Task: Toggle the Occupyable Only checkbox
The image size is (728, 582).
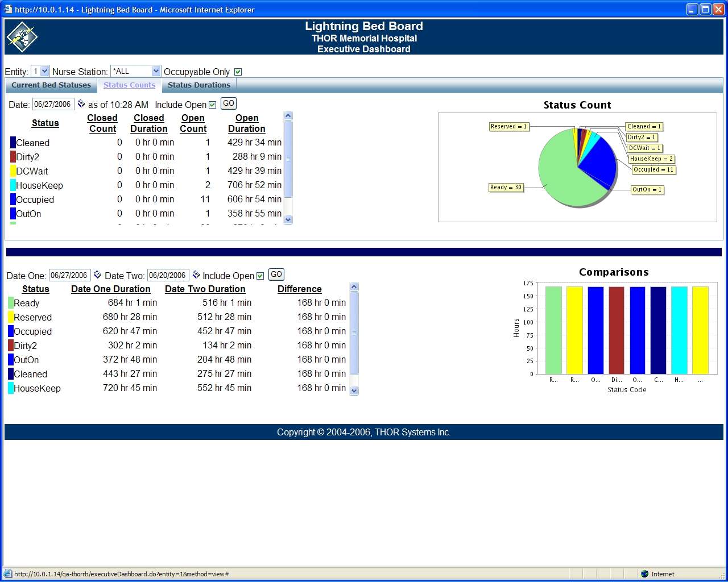Action: [238, 72]
